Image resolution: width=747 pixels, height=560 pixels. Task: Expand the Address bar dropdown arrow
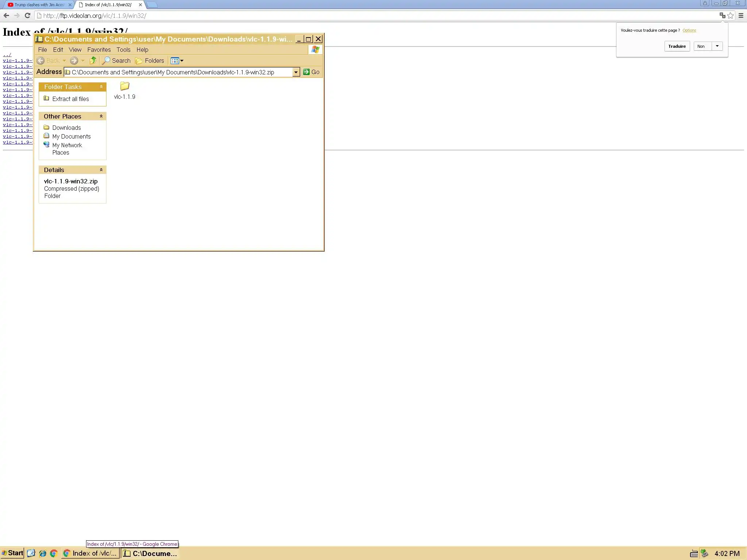pos(296,72)
